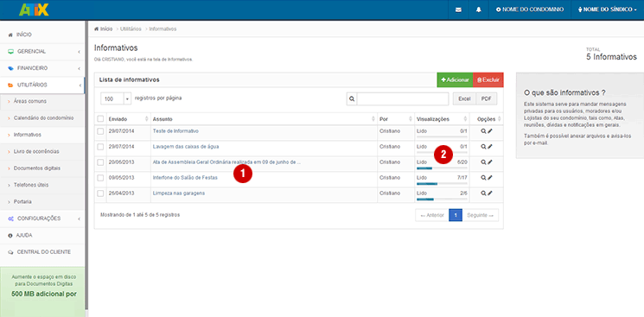Edit Ata de Assembleia row with pencil icon

pyautogui.click(x=490, y=162)
